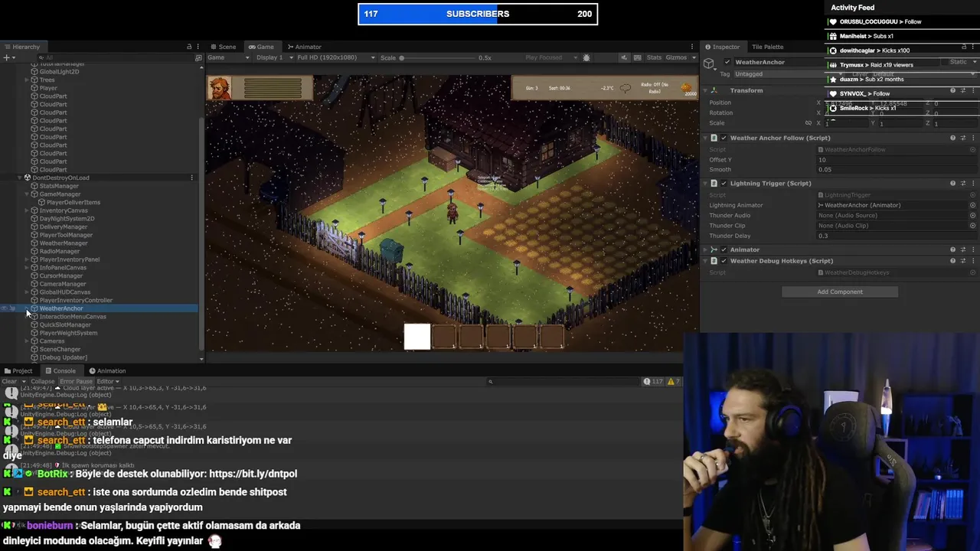Open the Tile Palette tab
This screenshot has width=980, height=551.
click(767, 47)
